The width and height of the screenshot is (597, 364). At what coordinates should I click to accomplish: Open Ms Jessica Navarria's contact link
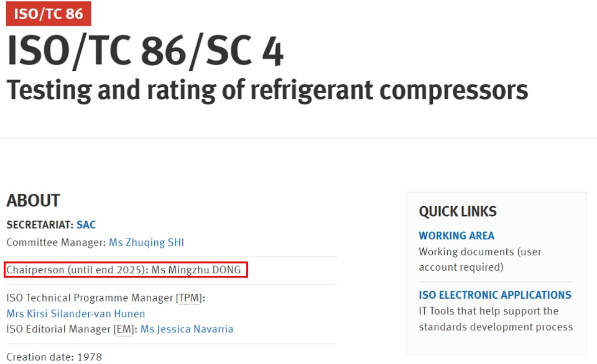coord(187,329)
